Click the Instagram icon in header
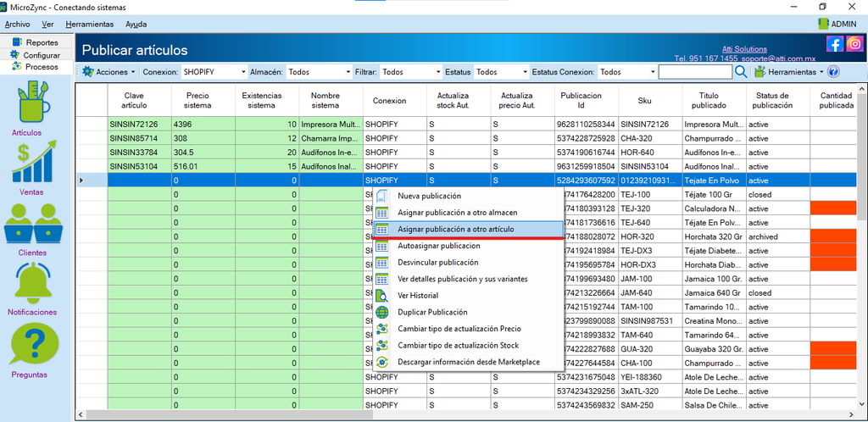Screen dimensions: 868x422 (x=854, y=44)
